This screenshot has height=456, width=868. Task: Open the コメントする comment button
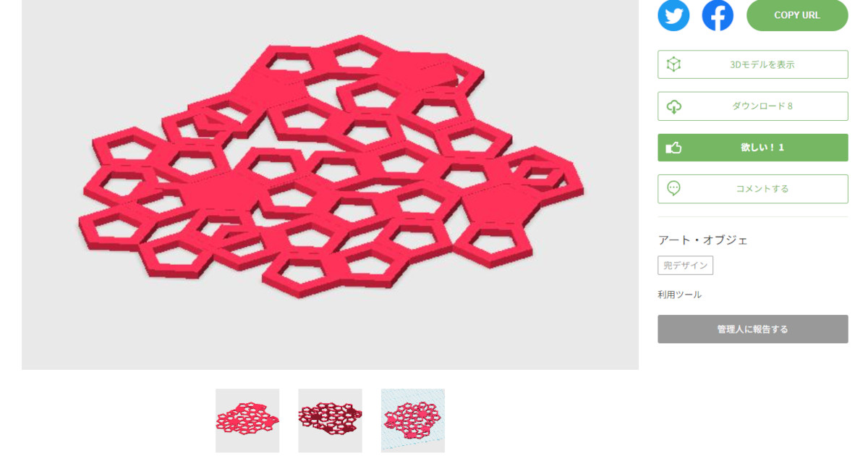(x=753, y=189)
